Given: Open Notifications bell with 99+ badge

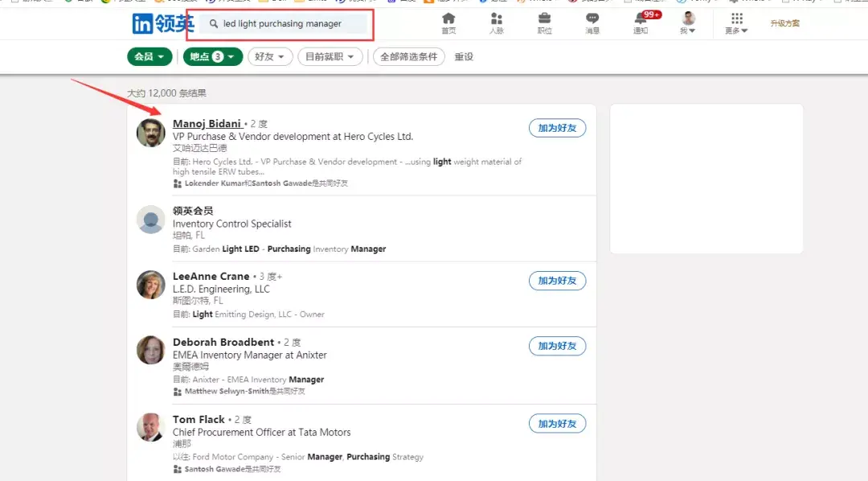Looking at the screenshot, I should [642, 23].
